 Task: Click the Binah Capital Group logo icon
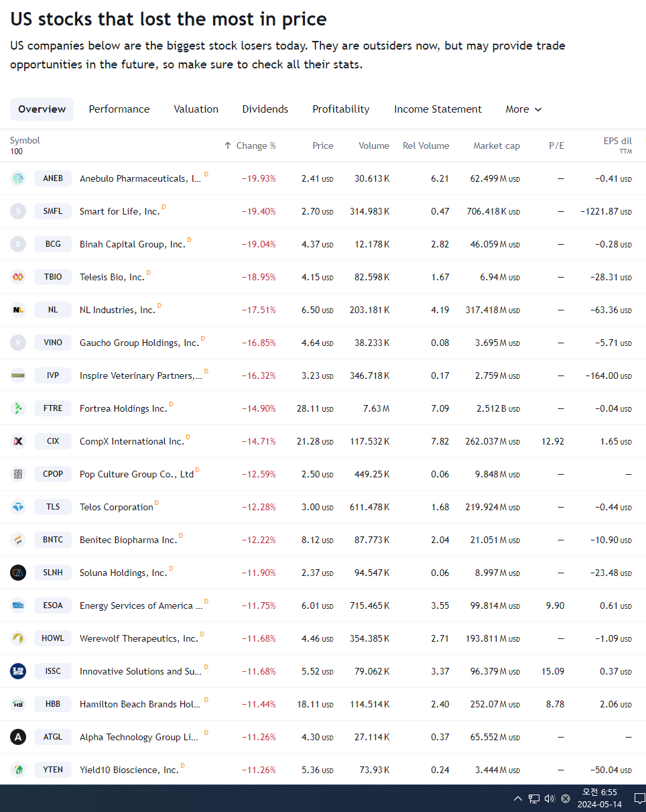(18, 244)
